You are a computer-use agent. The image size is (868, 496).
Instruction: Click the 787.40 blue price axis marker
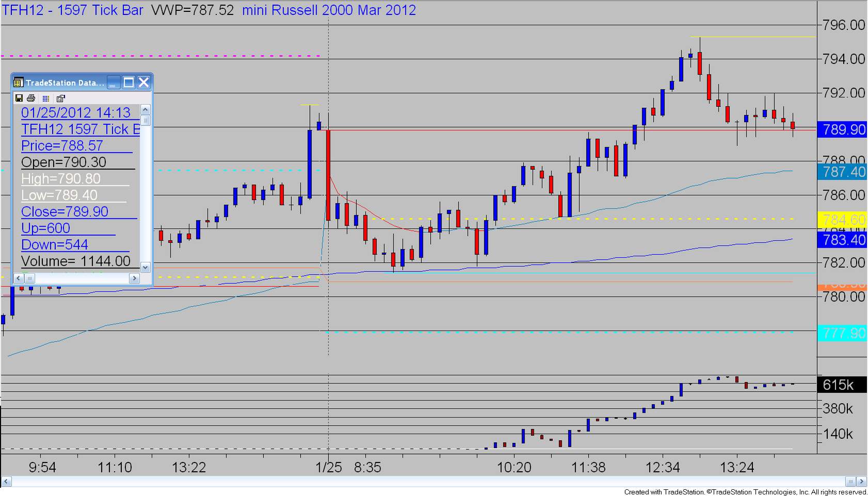pyautogui.click(x=843, y=172)
